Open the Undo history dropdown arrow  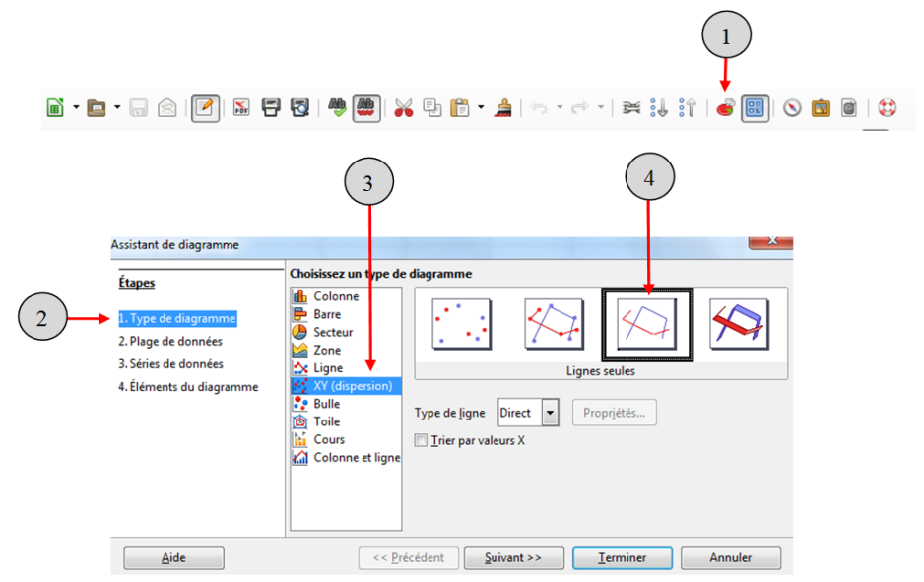[x=560, y=107]
